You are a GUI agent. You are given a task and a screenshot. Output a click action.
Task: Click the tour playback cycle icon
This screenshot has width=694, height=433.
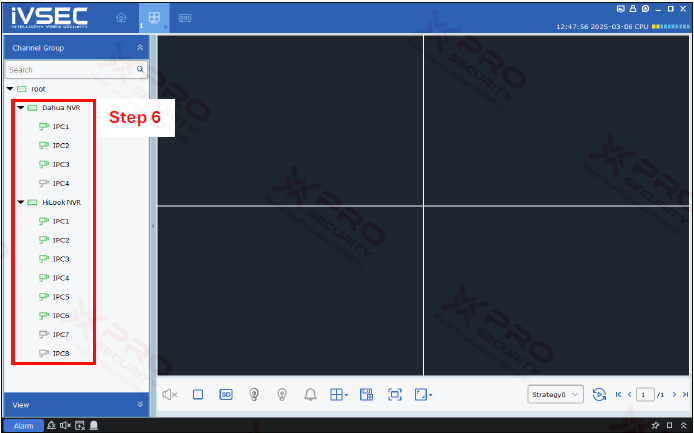coord(599,394)
